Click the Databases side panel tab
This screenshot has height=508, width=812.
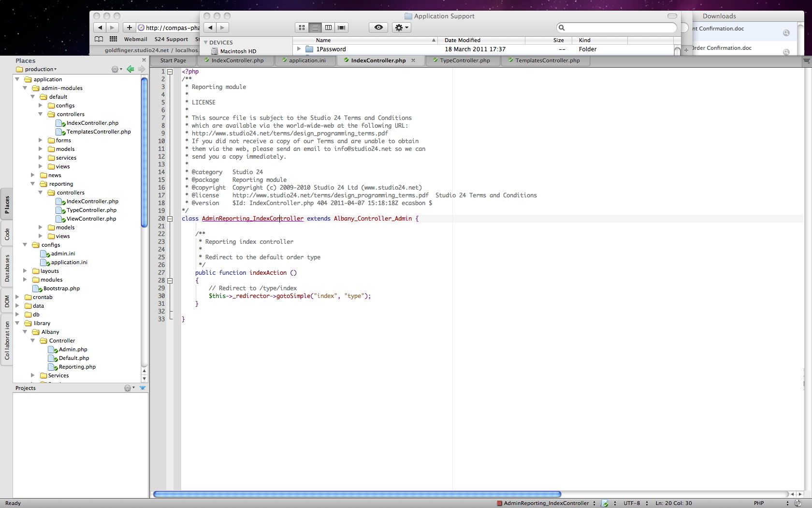click(x=7, y=269)
